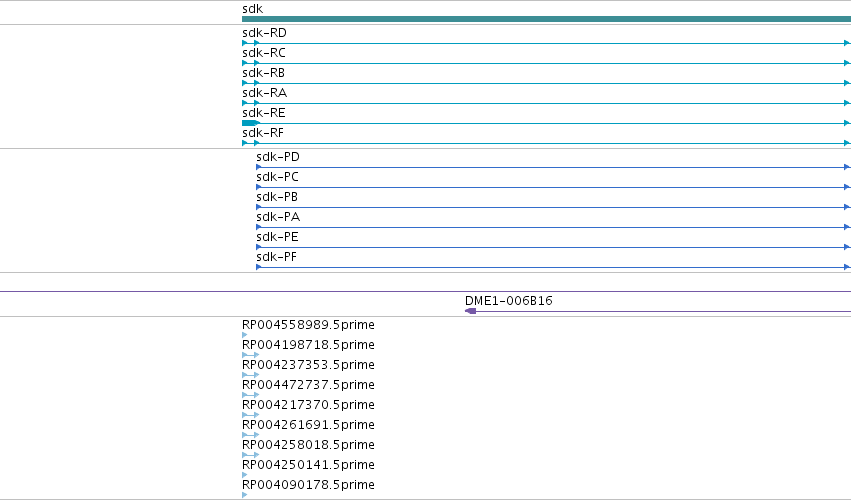Click the start arrowhead of sdk-PA protein
The image size is (851, 500).
pyautogui.click(x=259, y=227)
